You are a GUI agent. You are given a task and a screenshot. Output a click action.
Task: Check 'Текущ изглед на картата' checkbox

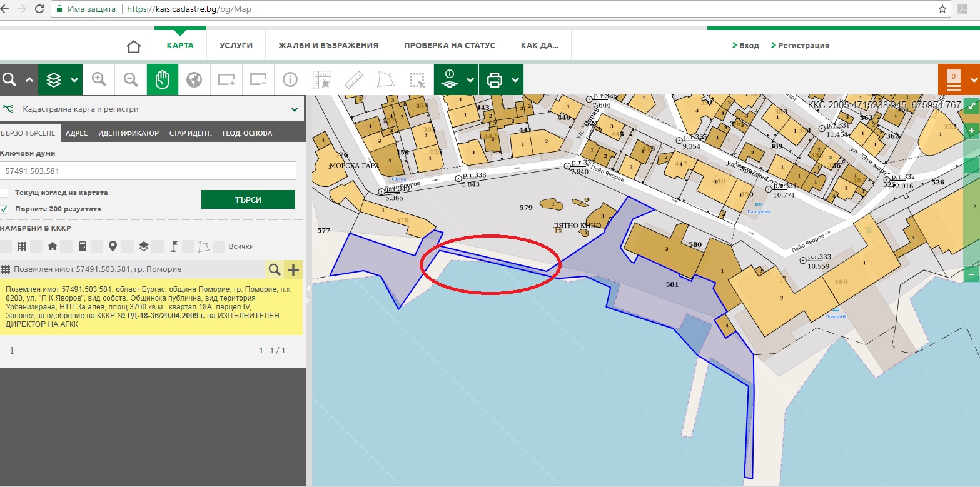(x=4, y=193)
